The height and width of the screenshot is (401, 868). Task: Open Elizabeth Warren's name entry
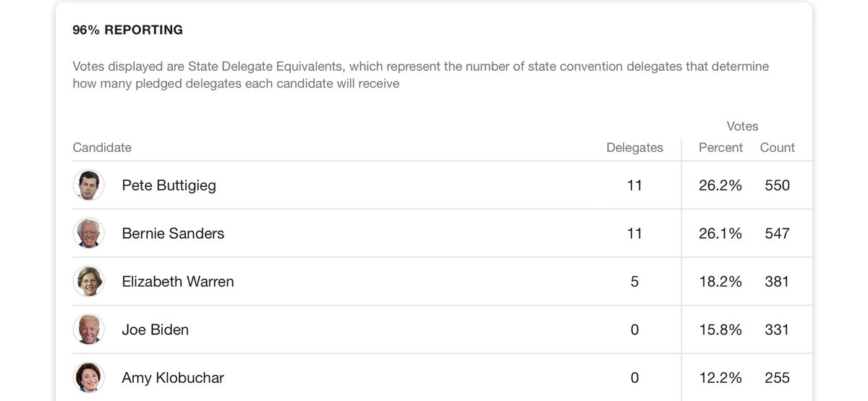[178, 282]
